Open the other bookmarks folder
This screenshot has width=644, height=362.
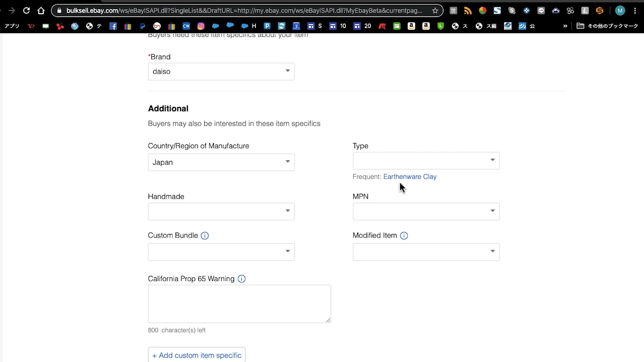coord(607,26)
